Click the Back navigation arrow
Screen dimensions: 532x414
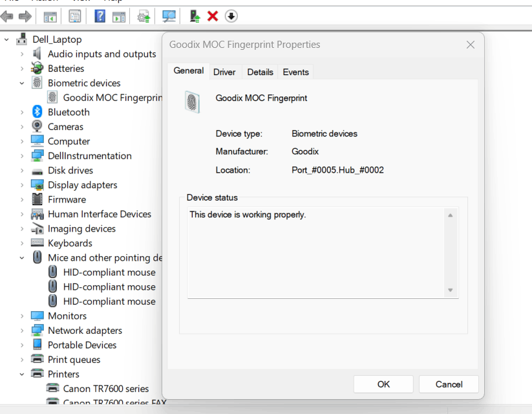7,16
